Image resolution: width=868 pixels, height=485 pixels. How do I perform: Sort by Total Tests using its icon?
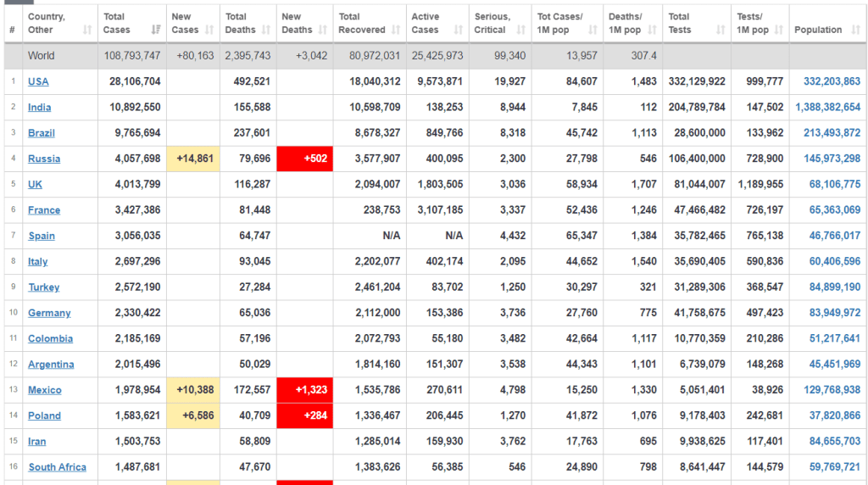pos(721,30)
